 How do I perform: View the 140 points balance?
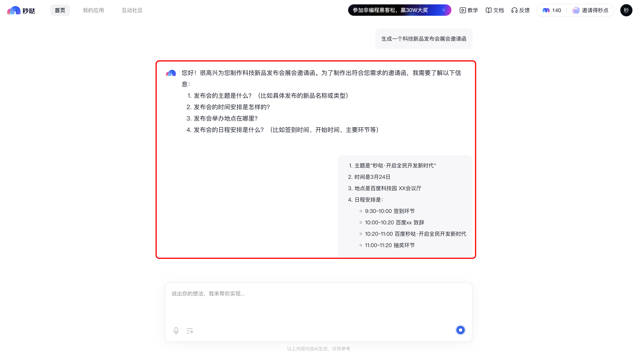(552, 10)
